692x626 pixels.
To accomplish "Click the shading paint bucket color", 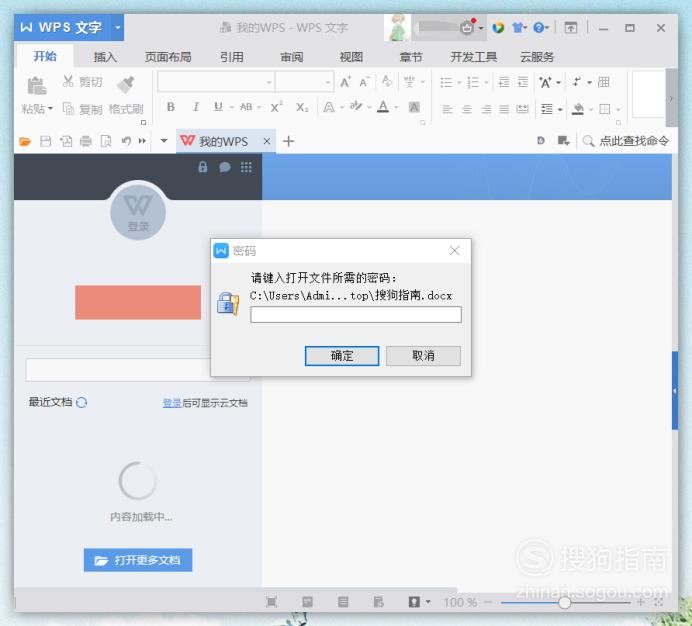I will [577, 109].
